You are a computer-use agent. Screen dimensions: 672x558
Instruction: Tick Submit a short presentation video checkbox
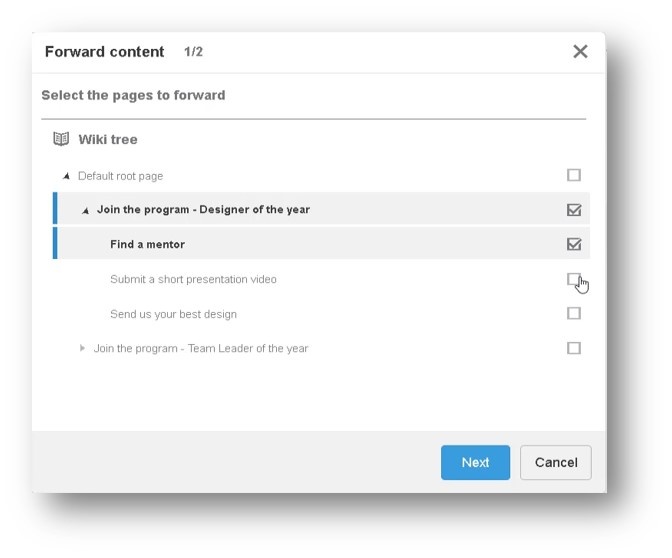point(573,279)
